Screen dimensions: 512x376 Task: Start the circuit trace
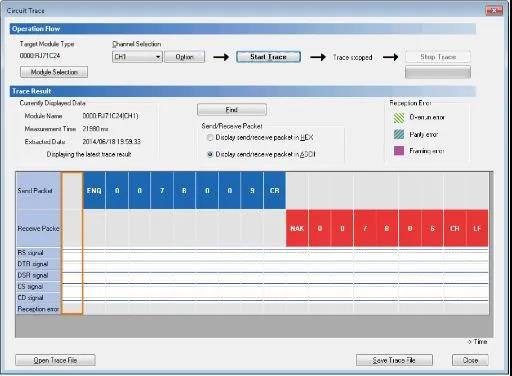pos(268,57)
